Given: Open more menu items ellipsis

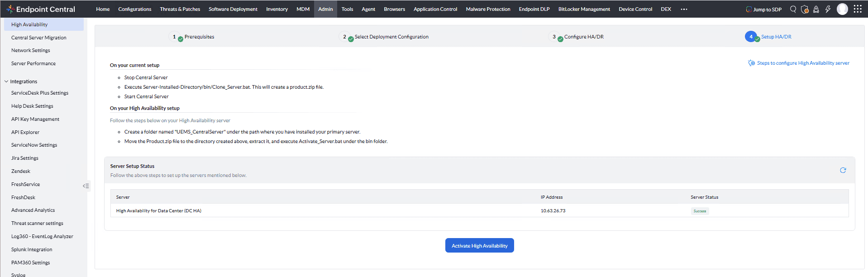Looking at the screenshot, I should (684, 9).
